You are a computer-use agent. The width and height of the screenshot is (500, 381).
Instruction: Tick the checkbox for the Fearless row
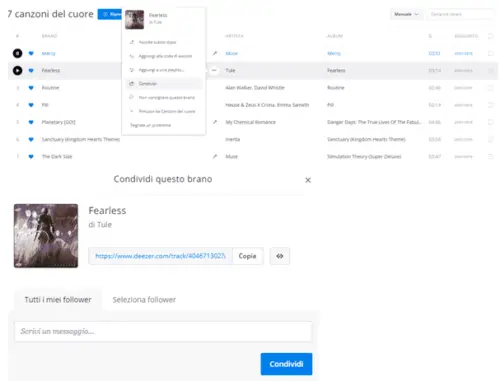pyautogui.click(x=490, y=70)
